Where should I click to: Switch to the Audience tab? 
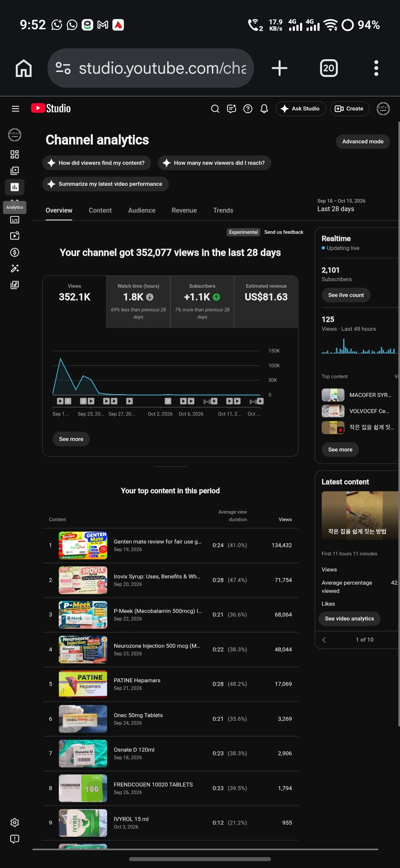point(141,210)
